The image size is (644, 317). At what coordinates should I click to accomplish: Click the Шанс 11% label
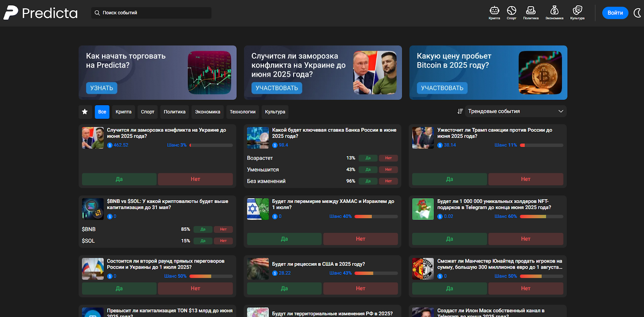tap(506, 145)
